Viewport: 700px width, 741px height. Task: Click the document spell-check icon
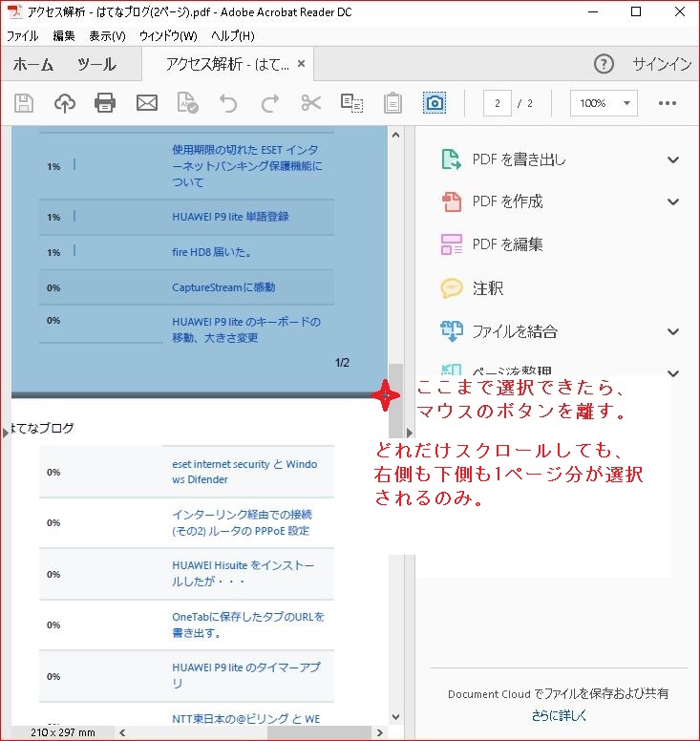(187, 103)
